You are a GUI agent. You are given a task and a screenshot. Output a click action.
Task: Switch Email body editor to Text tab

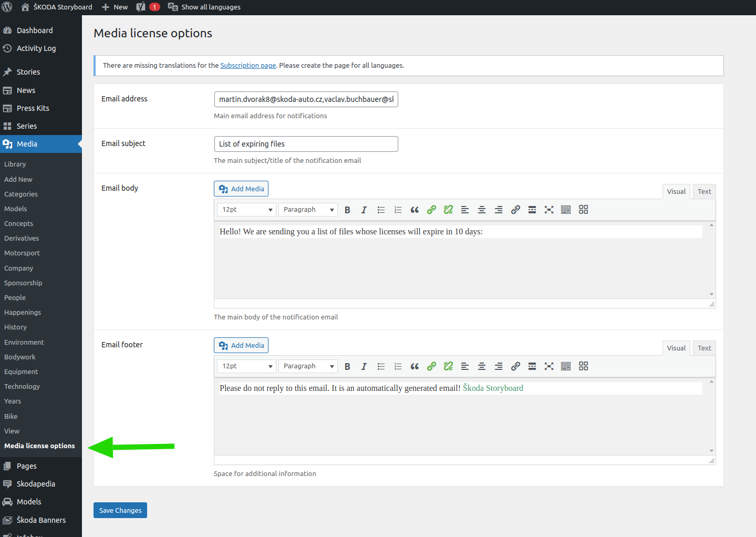(704, 192)
